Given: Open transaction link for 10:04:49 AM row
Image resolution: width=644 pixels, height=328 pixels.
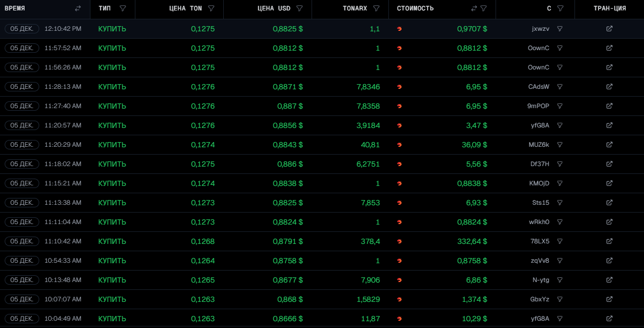Looking at the screenshot, I should (609, 319).
